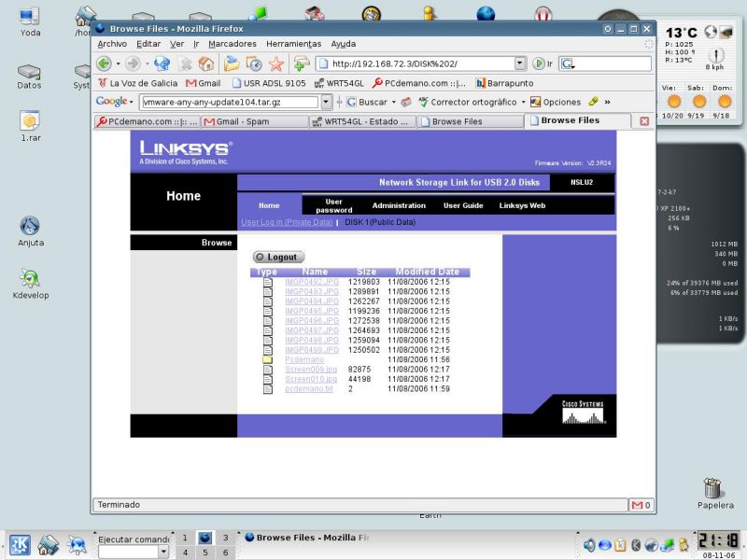Open the Pcdemano folder icon in file list
This screenshot has height=560, width=747.
click(268, 359)
